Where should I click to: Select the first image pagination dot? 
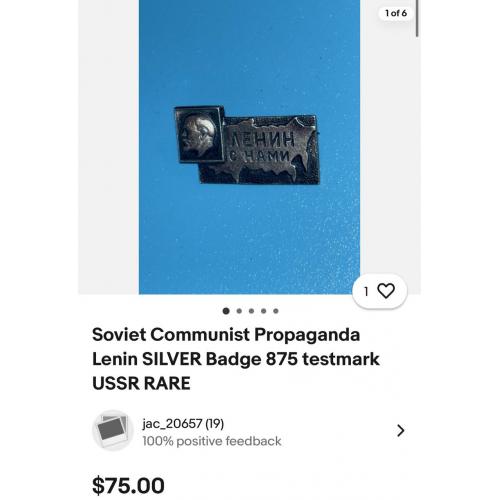[226, 311]
